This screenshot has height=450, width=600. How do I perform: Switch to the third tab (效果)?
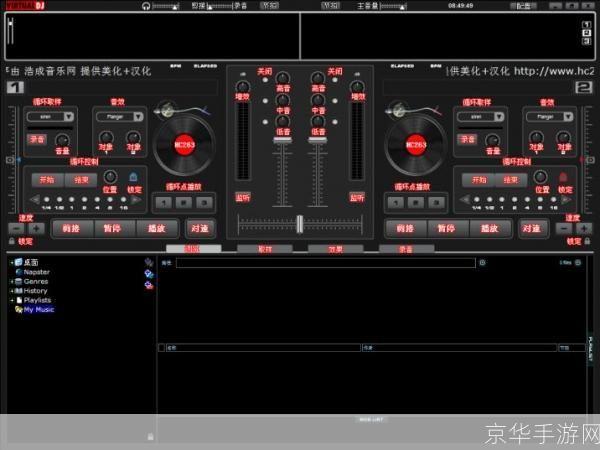336,249
